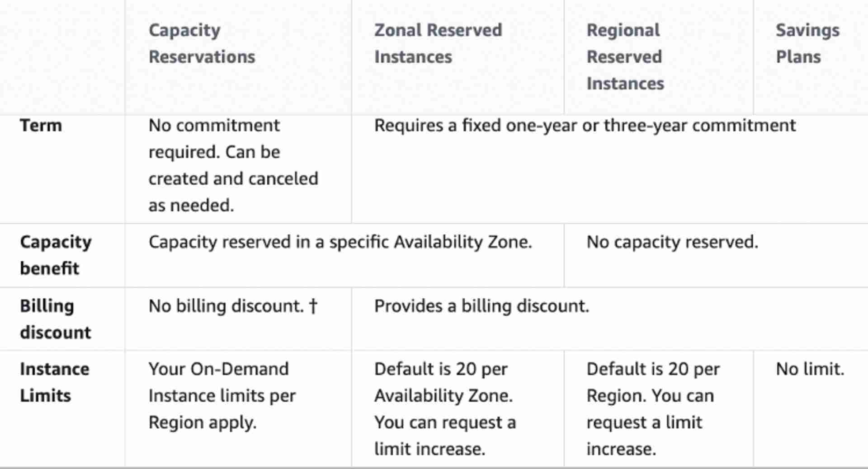Select the "Default is 20 per Region" cell
This screenshot has height=469, width=868.
[x=652, y=408]
